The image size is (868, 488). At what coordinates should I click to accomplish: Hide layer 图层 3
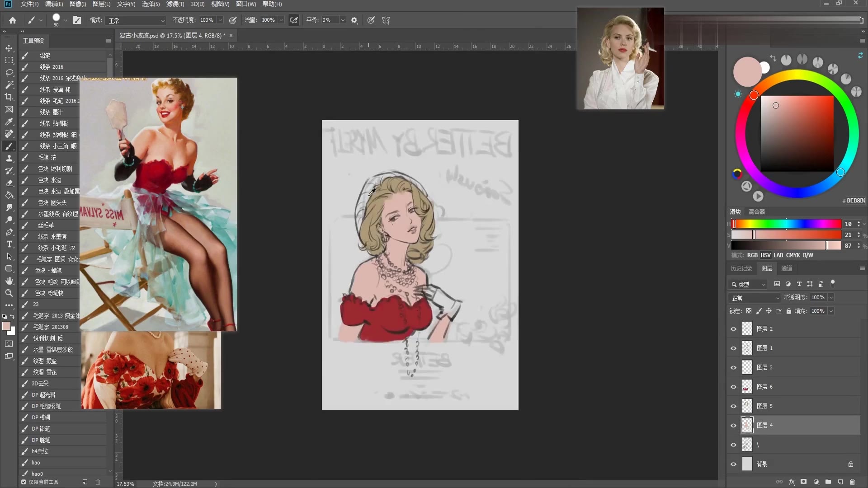coord(734,367)
